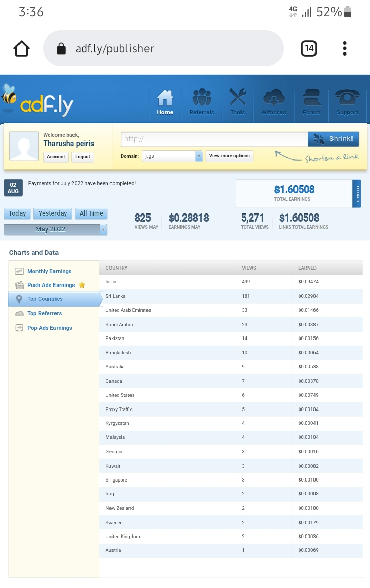
Task: Click the $0.28818 earnings May figure
Action: pos(189,218)
